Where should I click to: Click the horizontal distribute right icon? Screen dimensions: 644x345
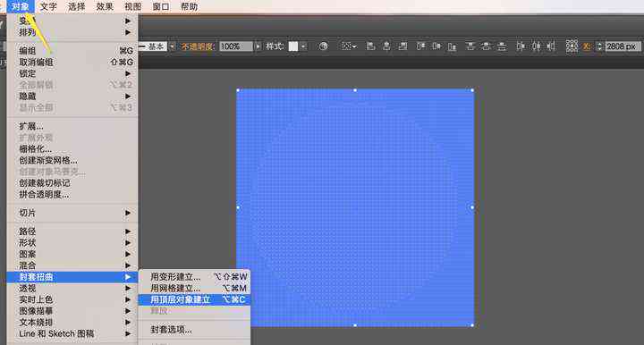pos(551,46)
